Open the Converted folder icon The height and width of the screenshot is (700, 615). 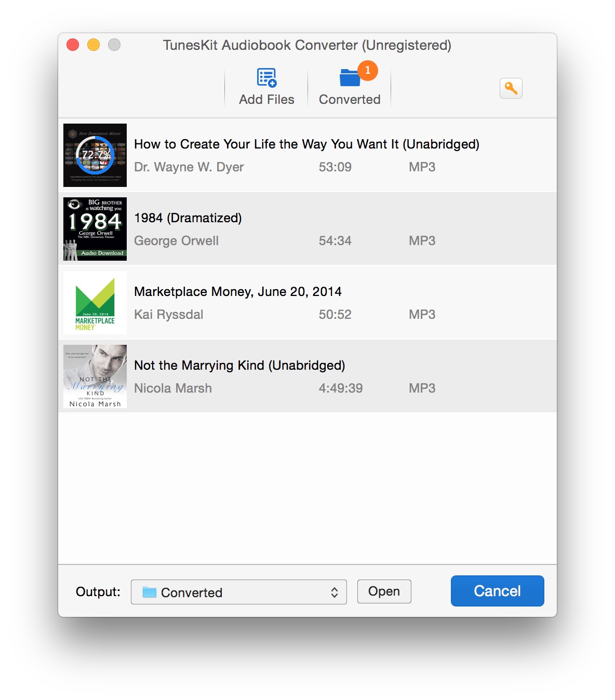pyautogui.click(x=350, y=78)
